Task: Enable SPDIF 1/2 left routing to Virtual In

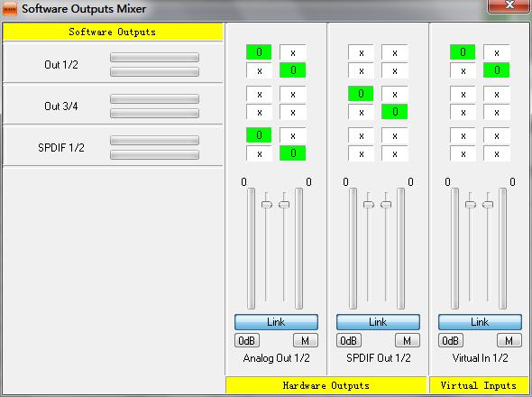Action: [463, 136]
